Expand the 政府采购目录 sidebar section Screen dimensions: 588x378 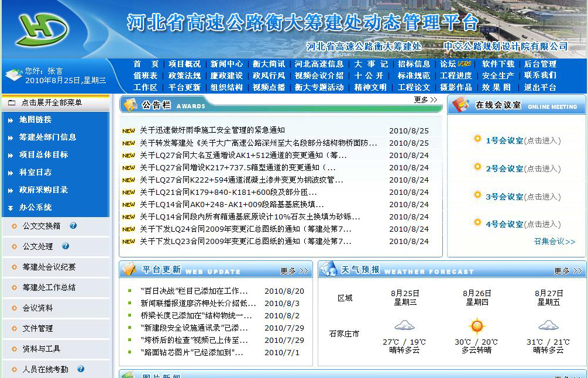tap(43, 190)
